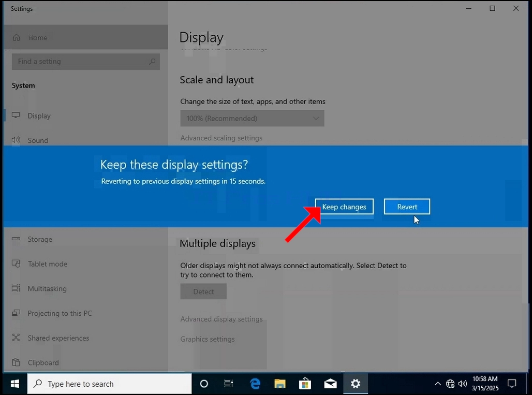Click the Multiple displays heading
This screenshot has height=395, width=532.
pos(217,243)
